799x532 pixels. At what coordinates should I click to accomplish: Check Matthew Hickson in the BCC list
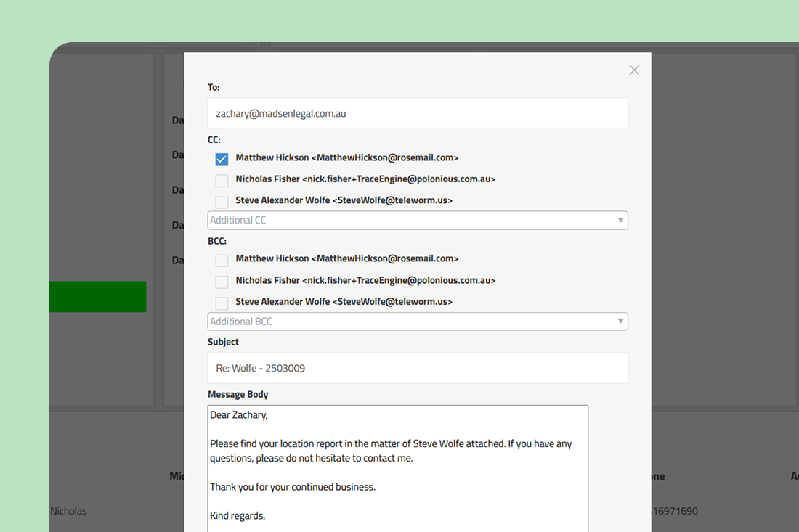pos(222,260)
